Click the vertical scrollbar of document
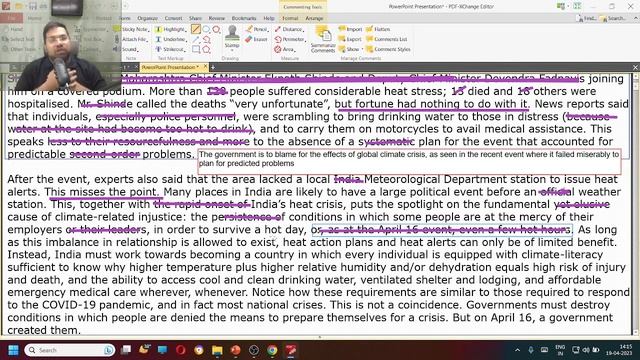 (x=636, y=203)
